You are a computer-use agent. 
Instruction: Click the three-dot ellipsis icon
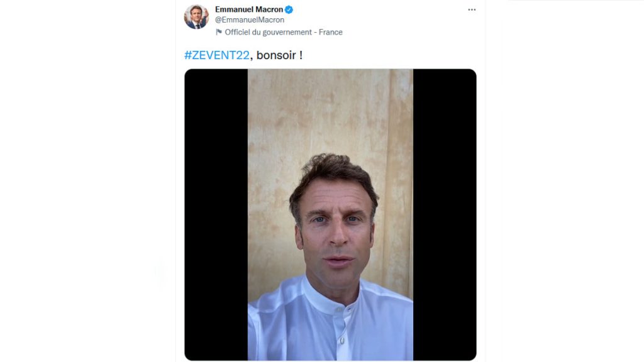tap(471, 9)
